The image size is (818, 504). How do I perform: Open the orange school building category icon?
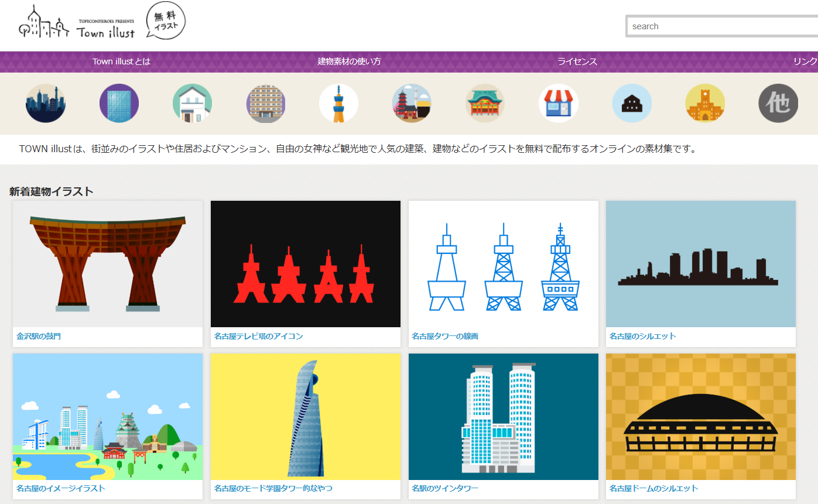click(x=705, y=103)
